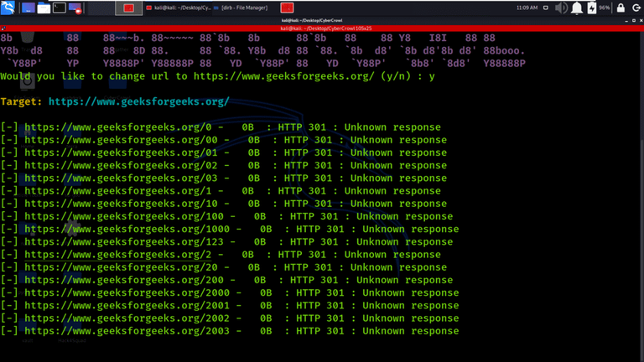Click the underlined geeksforgeeks.org/2 URL
The height and width of the screenshot is (362, 644).
tap(118, 255)
